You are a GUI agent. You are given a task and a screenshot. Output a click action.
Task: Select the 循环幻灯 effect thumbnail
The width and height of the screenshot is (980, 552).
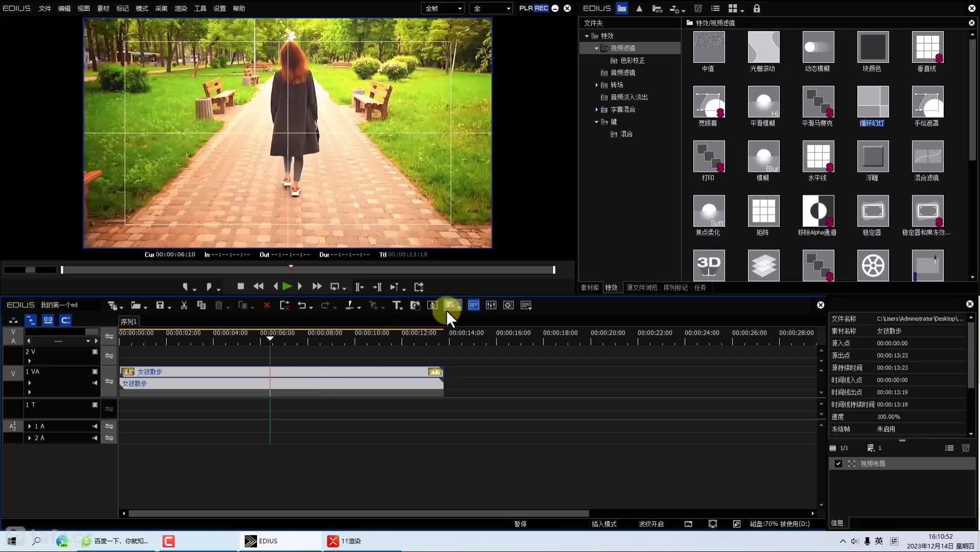tap(873, 102)
